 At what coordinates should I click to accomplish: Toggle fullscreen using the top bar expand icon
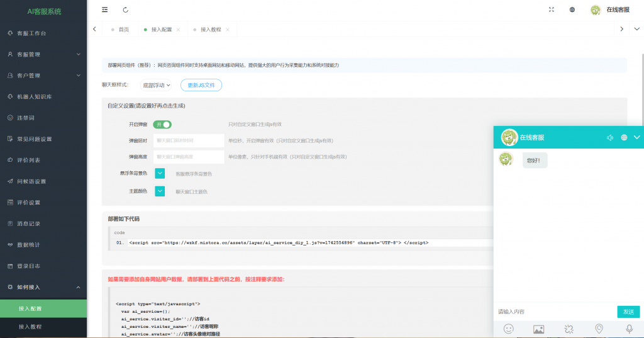552,9
